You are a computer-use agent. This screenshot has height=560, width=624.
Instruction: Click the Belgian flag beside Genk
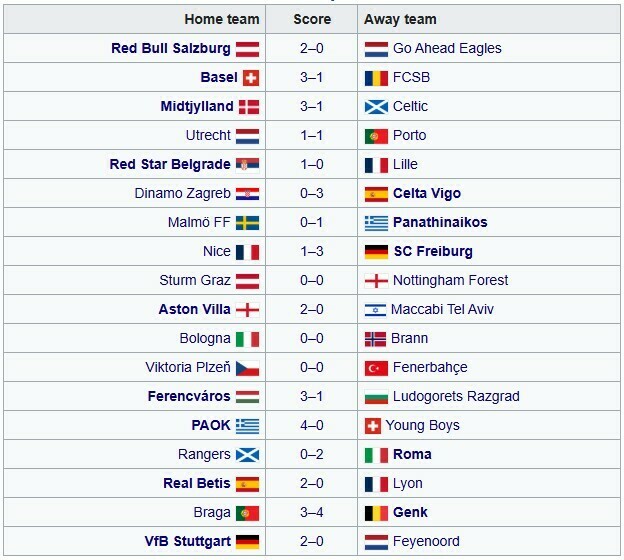pos(376,512)
